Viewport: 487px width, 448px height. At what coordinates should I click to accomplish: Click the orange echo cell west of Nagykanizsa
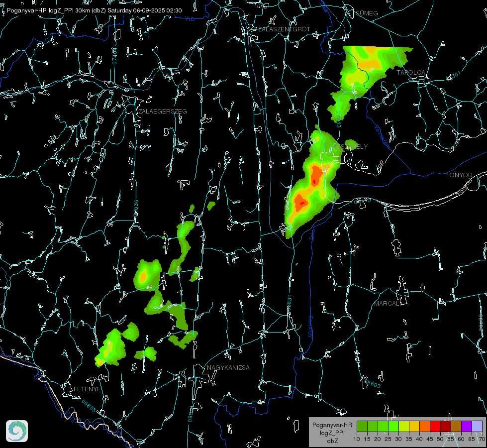(143, 276)
